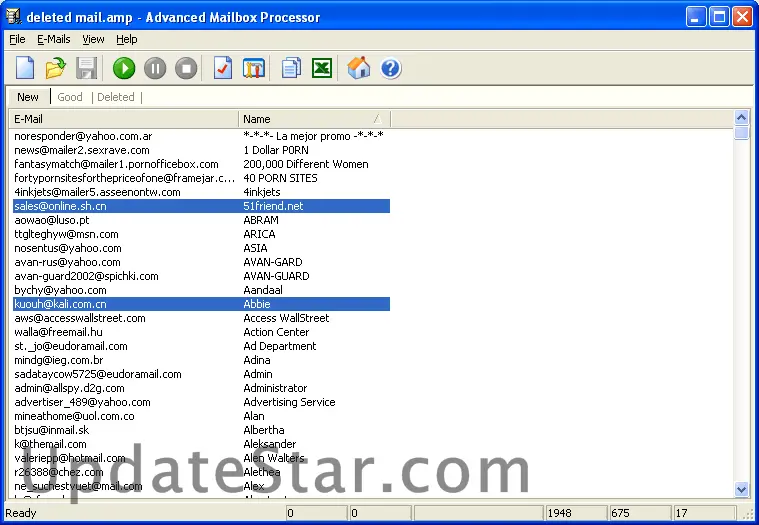
Task: Open the Help menu
Action: pos(127,39)
